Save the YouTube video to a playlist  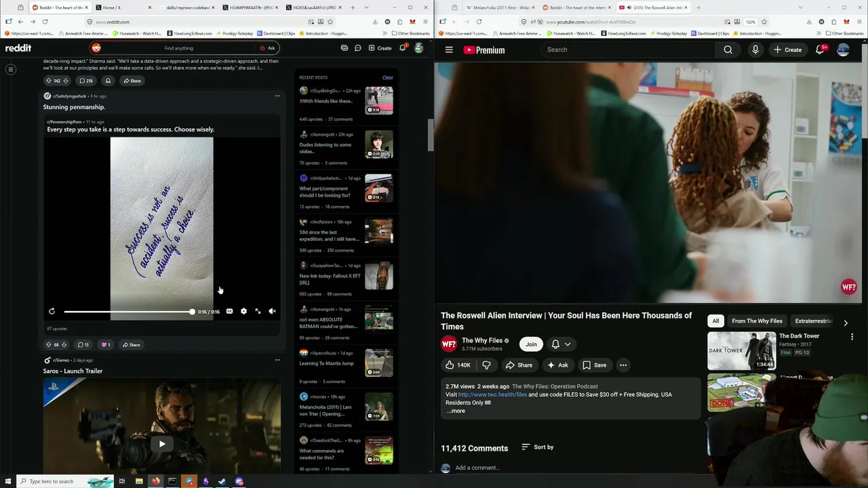[594, 365]
